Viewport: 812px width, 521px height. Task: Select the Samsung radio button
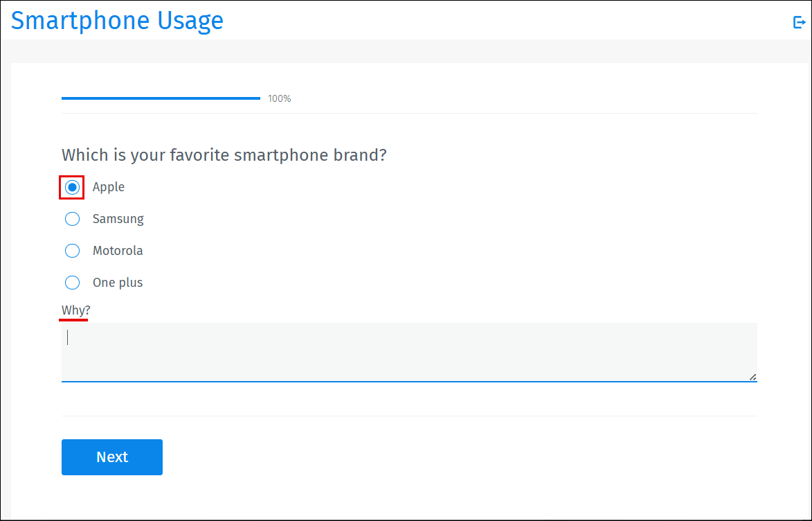(x=72, y=218)
